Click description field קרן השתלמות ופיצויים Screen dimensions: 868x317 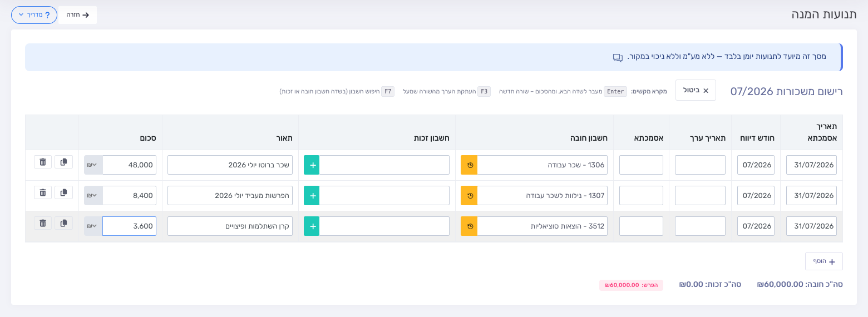point(230,226)
